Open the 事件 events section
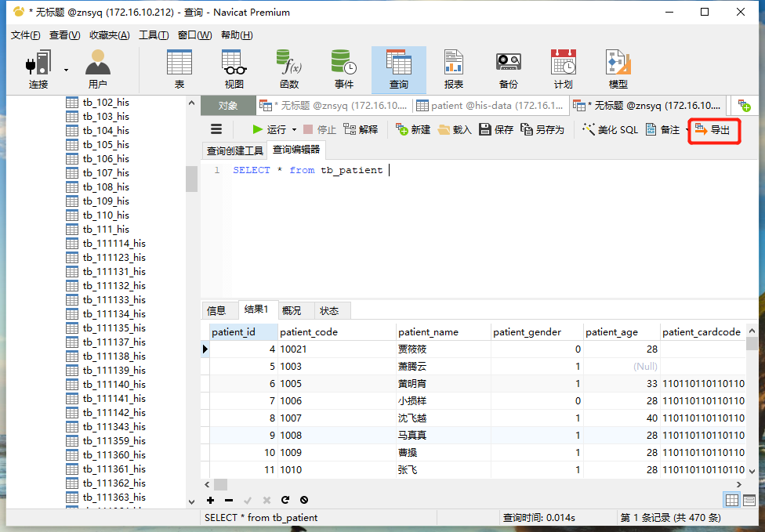This screenshot has width=765, height=532. [344, 70]
